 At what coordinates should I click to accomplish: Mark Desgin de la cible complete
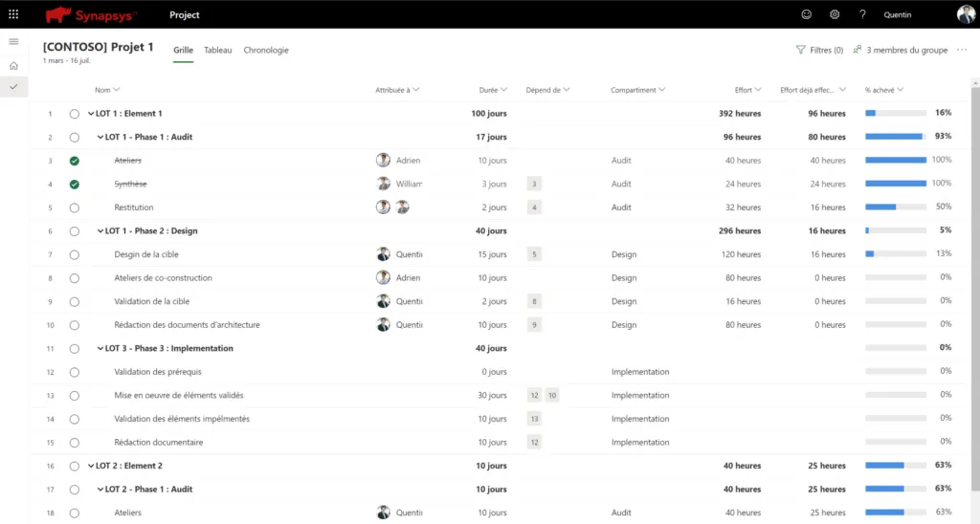point(75,254)
